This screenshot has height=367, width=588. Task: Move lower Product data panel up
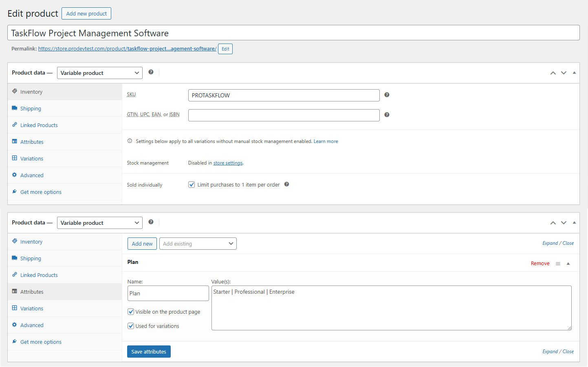[x=553, y=223]
